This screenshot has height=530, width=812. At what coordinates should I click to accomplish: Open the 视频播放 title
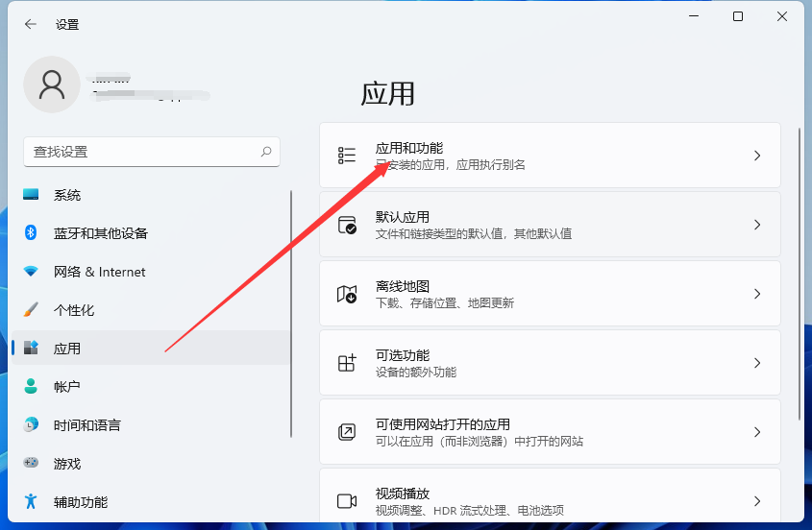(x=403, y=494)
